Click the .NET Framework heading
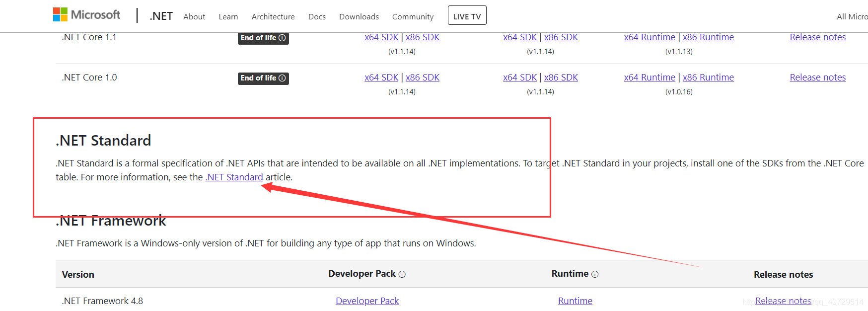 pyautogui.click(x=111, y=221)
